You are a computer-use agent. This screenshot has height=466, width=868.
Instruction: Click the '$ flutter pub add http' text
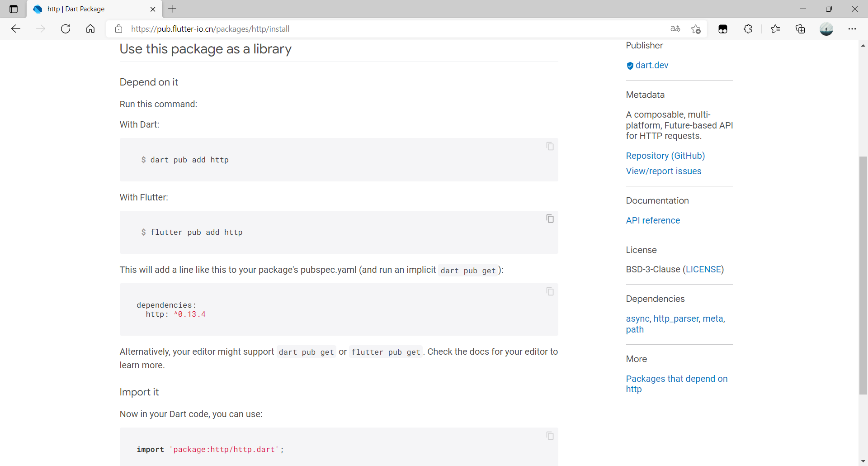(x=192, y=232)
